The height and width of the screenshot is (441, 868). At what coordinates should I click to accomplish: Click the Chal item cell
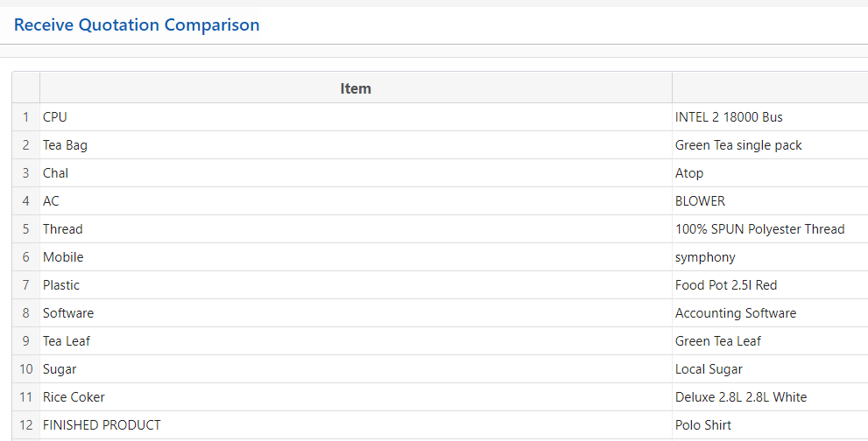pos(356,173)
